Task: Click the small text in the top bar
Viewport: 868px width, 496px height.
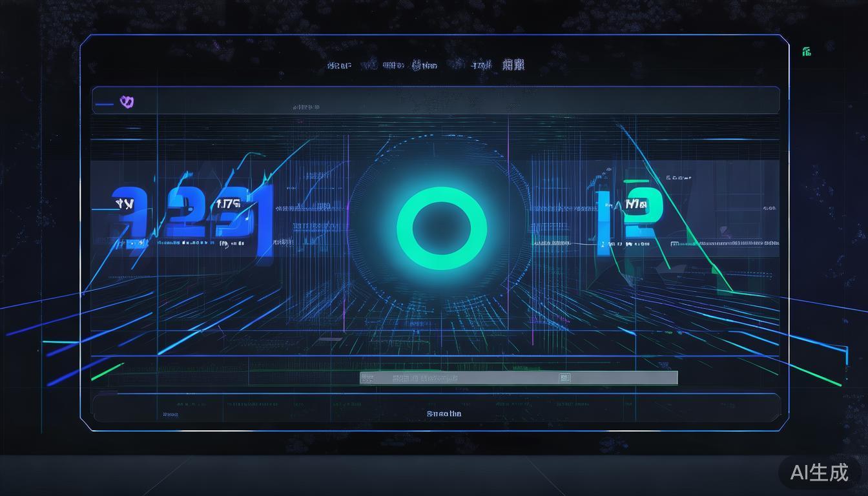Action: [x=305, y=107]
